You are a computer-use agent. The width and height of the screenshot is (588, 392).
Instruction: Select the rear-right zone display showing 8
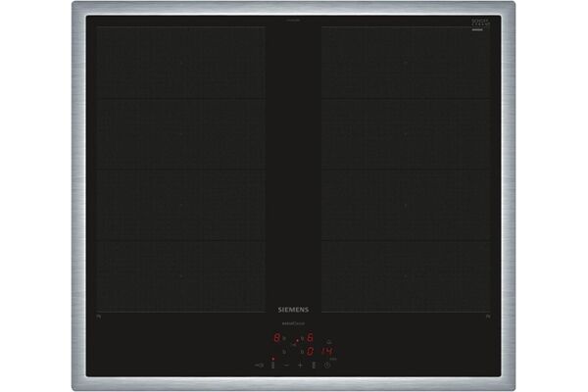coord(310,338)
